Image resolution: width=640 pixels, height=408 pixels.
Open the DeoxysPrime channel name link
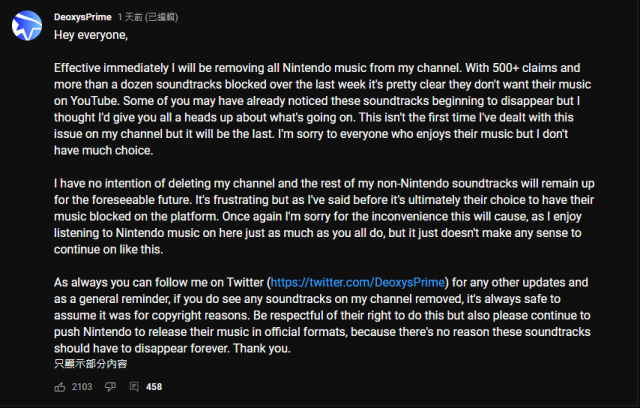click(83, 17)
